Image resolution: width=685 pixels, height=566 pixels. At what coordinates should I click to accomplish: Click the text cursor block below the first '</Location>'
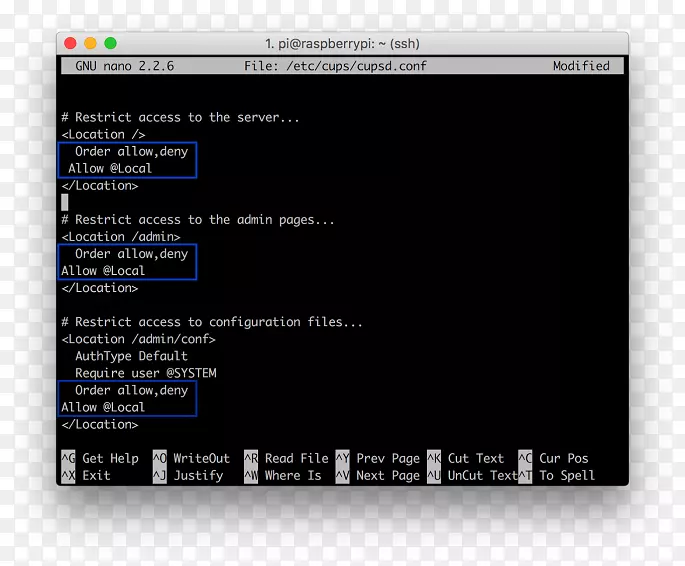65,202
